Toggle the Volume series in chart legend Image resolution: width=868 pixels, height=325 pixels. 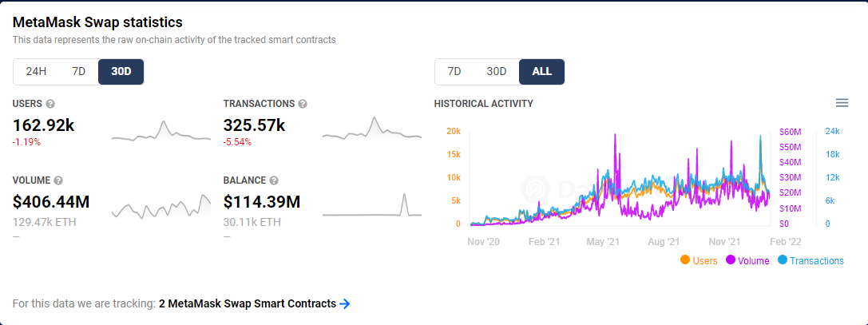(747, 260)
